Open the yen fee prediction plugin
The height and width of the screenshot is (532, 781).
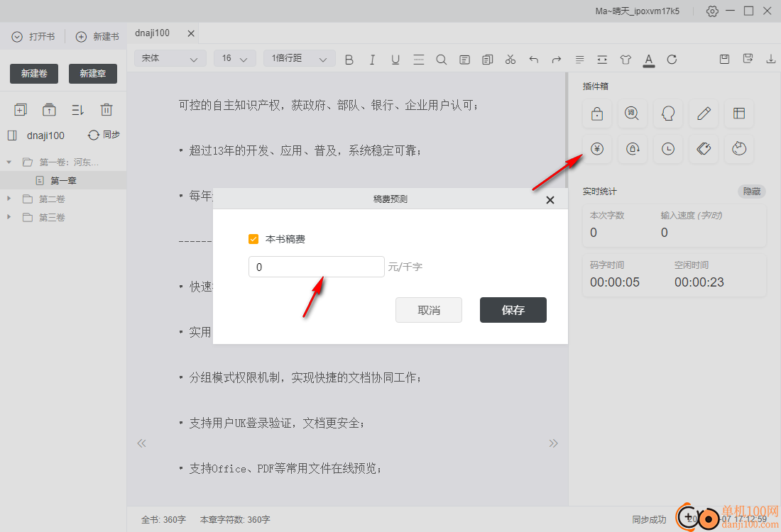click(596, 148)
